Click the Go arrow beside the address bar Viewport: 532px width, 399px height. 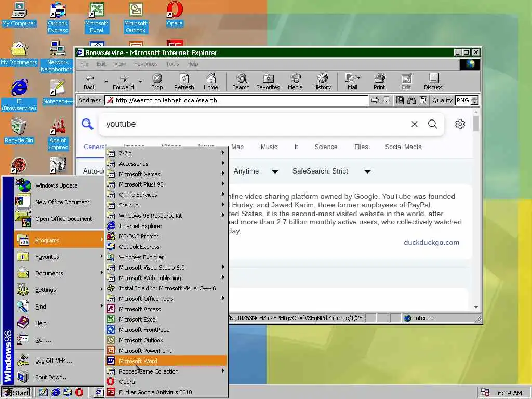tap(375, 100)
